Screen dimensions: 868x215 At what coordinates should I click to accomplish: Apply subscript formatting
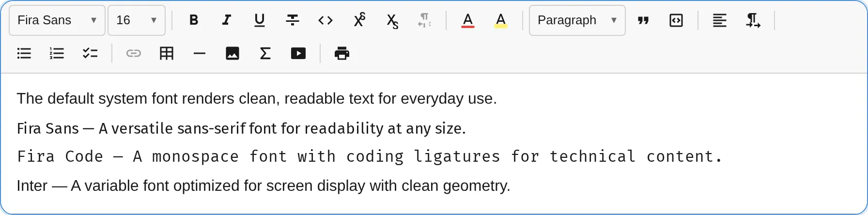click(392, 20)
